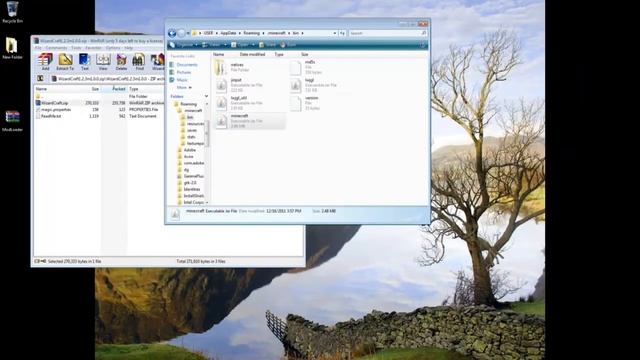Screen dimensions: 640x360
Task: Select ReadMe.txt row in WinRAR
Action: [x=99, y=116]
